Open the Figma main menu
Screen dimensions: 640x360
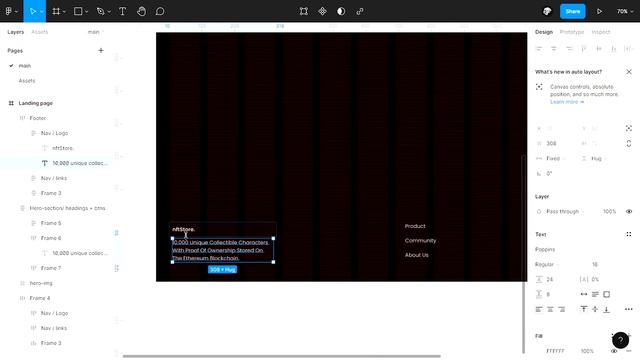pos(11,11)
